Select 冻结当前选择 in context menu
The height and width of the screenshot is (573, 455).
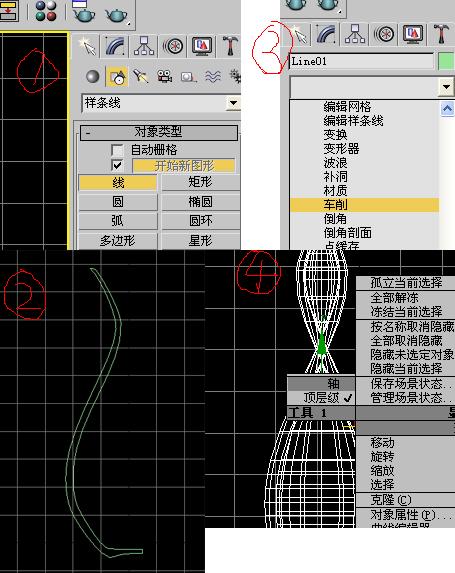pos(406,312)
